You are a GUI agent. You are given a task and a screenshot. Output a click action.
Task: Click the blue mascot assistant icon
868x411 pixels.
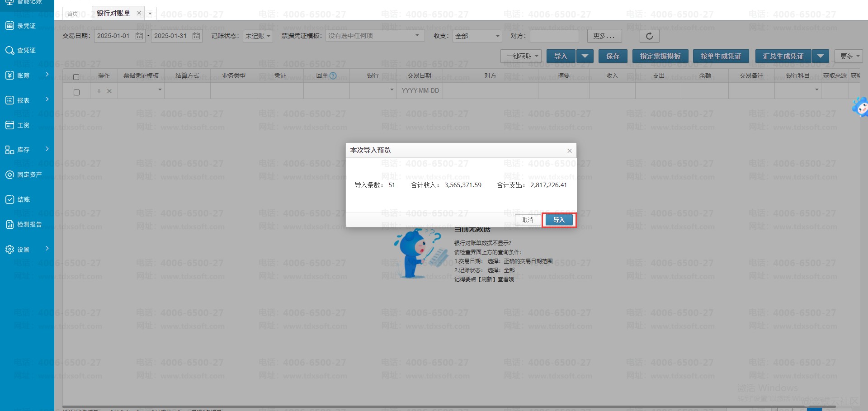pyautogui.click(x=859, y=108)
